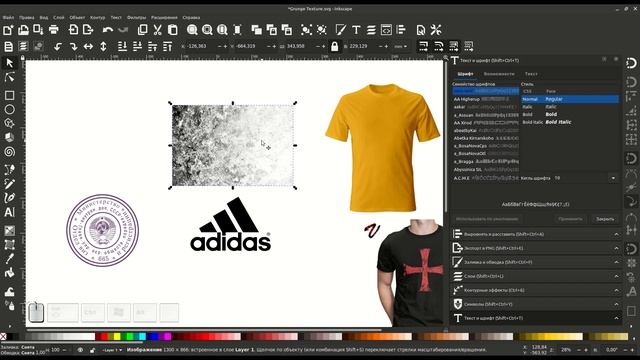The image size is (640, 360).
Task: Click the Undo arrow icon
Action: [108, 30]
